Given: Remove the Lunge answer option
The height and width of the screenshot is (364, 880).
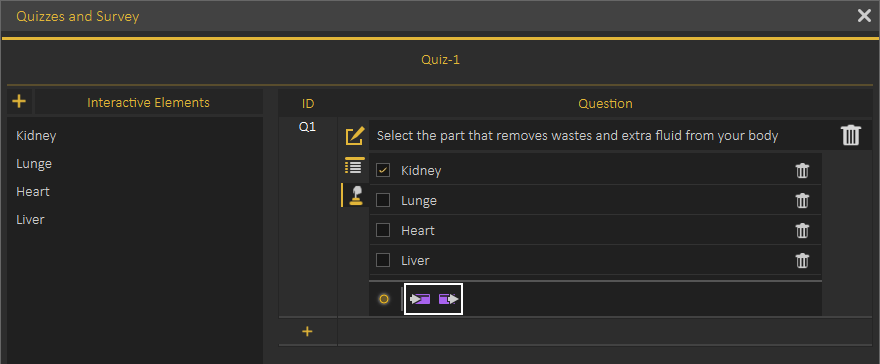Looking at the screenshot, I should (802, 200).
